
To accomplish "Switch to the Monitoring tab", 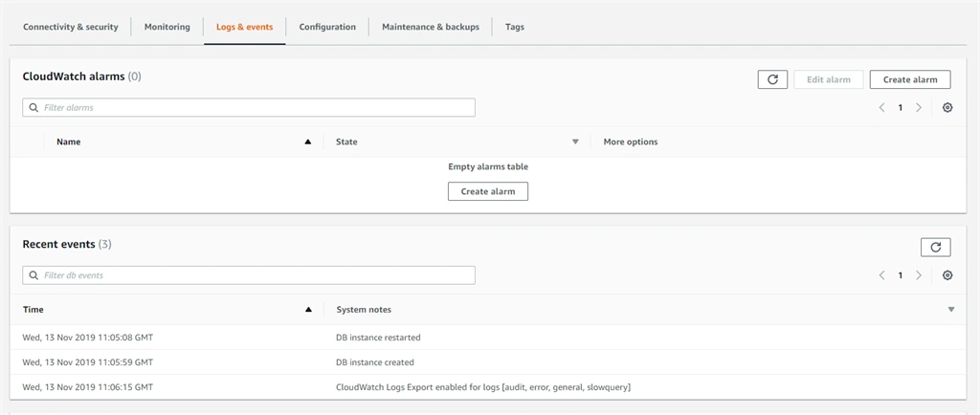I will pyautogui.click(x=167, y=27).
